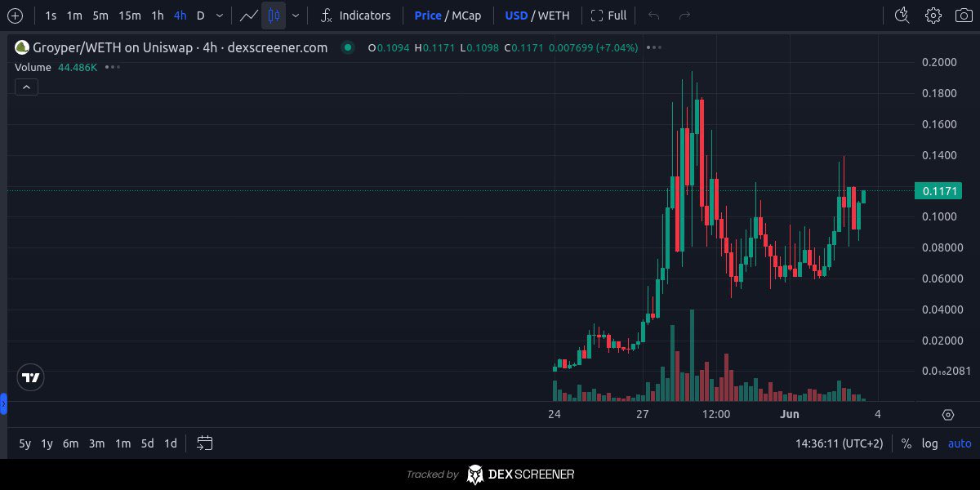Click the Jun date axis label

pyautogui.click(x=789, y=414)
